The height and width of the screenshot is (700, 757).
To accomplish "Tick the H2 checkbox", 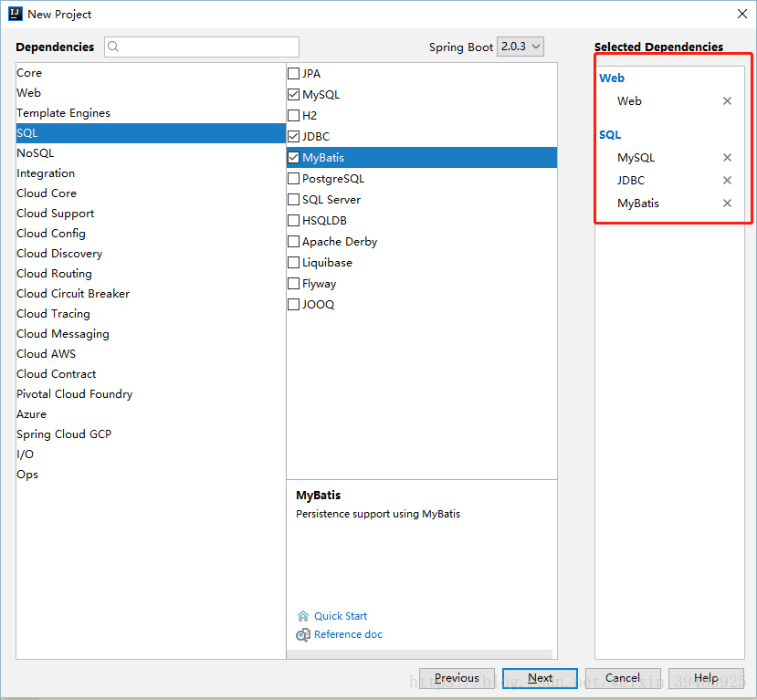I will coord(293,115).
